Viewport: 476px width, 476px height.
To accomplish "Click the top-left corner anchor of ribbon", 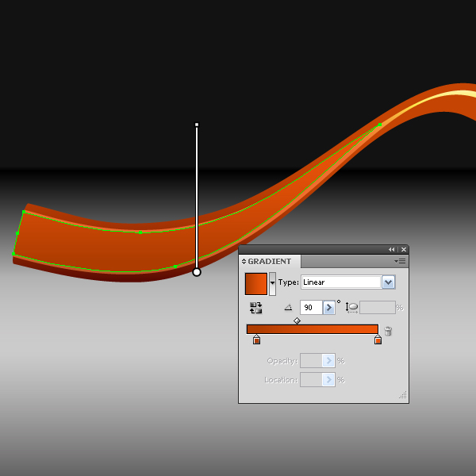I will pos(24,212).
